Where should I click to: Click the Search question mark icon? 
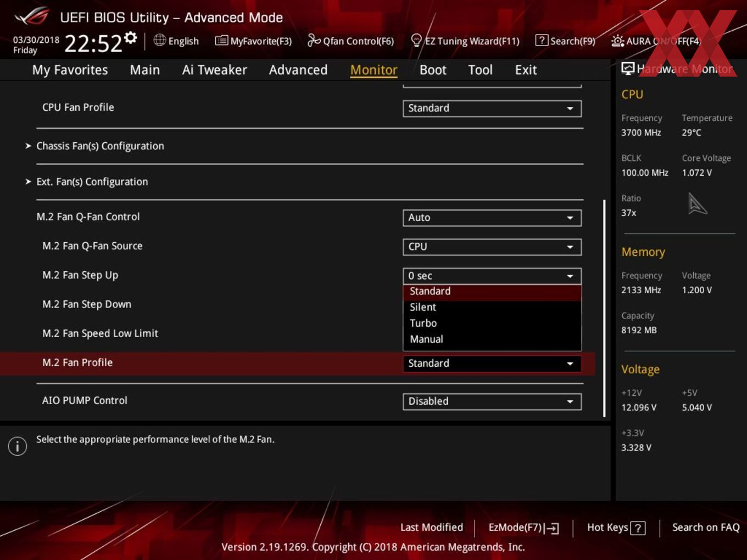[x=542, y=40]
